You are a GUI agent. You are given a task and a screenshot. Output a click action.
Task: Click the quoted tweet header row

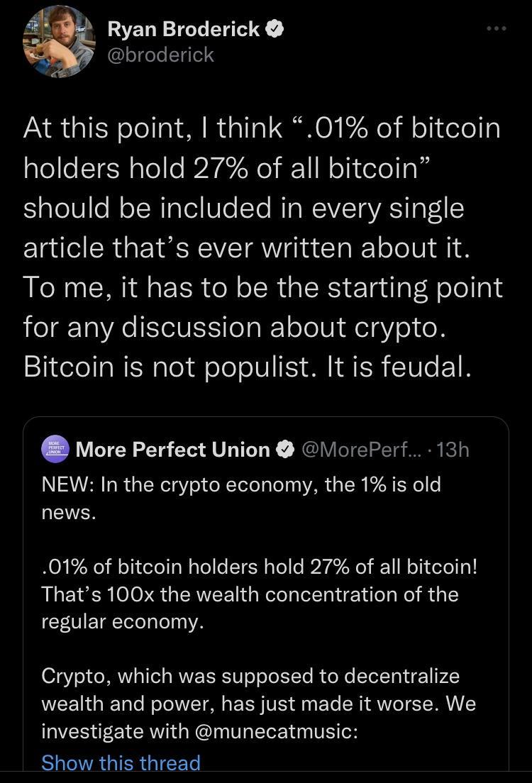pyautogui.click(x=255, y=448)
